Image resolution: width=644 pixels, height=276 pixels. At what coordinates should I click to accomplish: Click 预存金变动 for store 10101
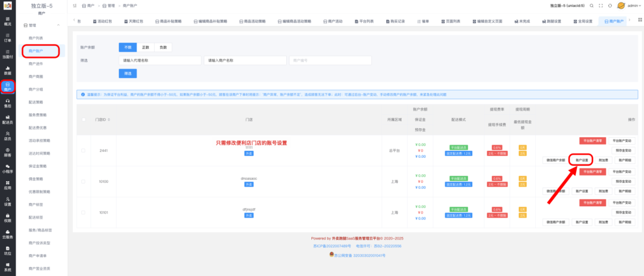coord(623,213)
